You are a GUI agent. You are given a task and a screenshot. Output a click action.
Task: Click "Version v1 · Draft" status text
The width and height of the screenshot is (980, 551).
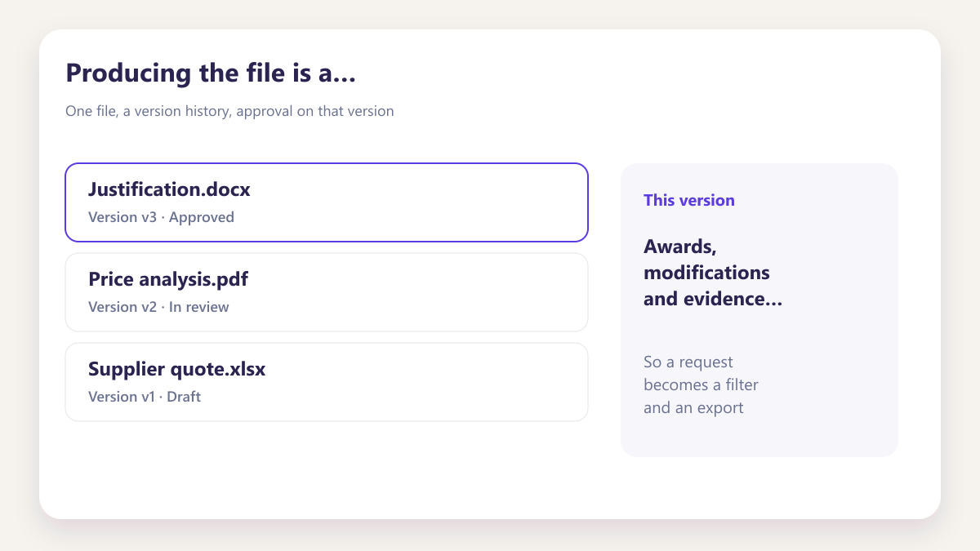point(145,397)
